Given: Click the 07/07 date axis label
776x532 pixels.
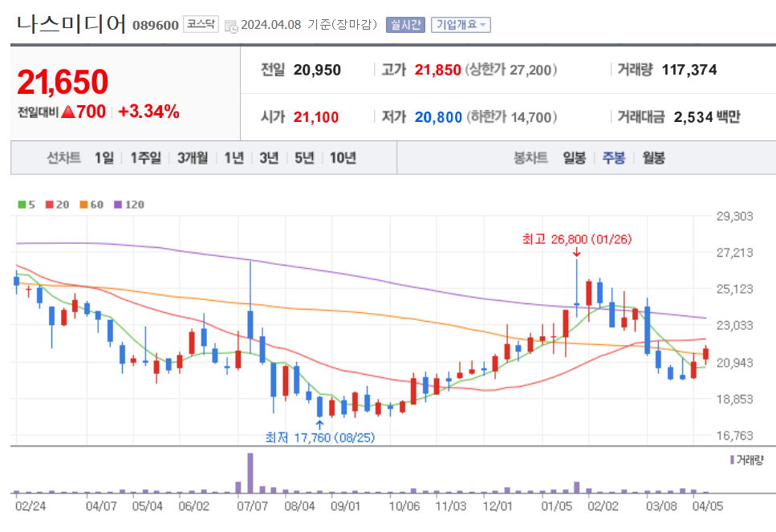Looking at the screenshot, I should (x=253, y=506).
